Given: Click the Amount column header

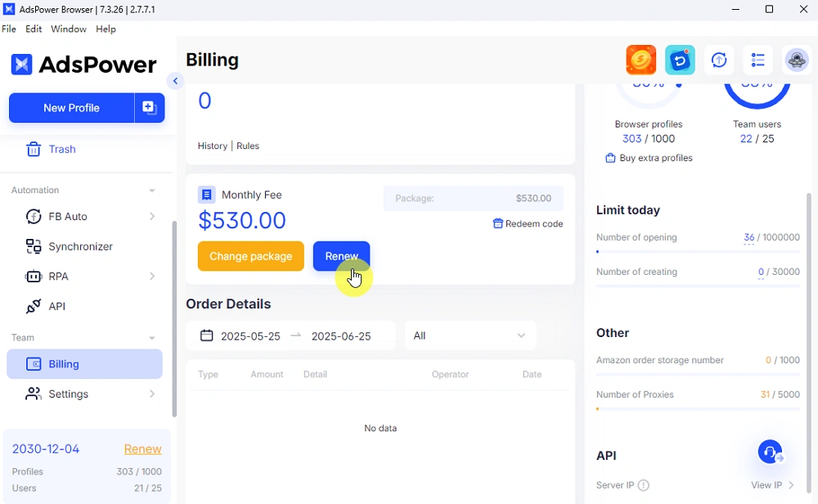Looking at the screenshot, I should [x=267, y=375].
